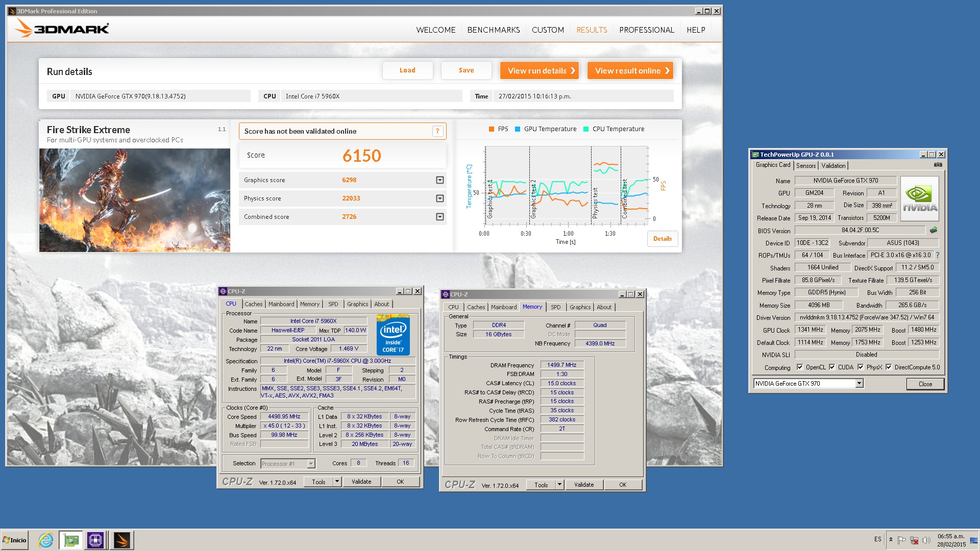Show hidden tray icons arrow

click(x=891, y=540)
